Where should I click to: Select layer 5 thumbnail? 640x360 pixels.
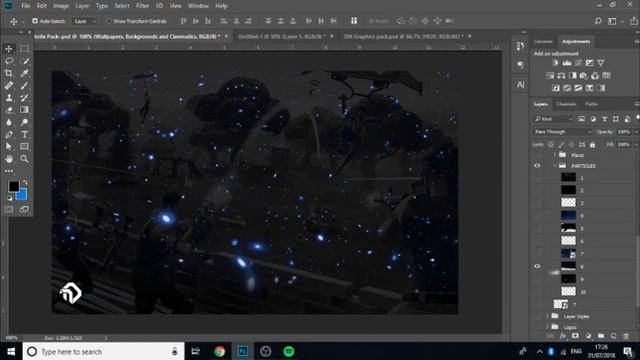(x=568, y=228)
